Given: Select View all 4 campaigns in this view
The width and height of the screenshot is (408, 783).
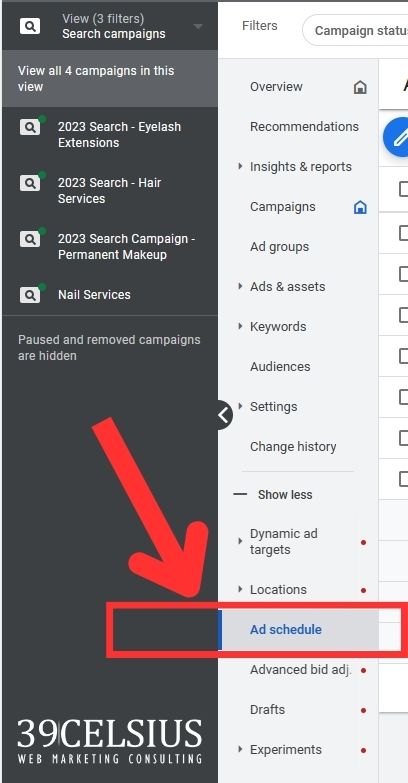Looking at the screenshot, I should click(x=110, y=78).
